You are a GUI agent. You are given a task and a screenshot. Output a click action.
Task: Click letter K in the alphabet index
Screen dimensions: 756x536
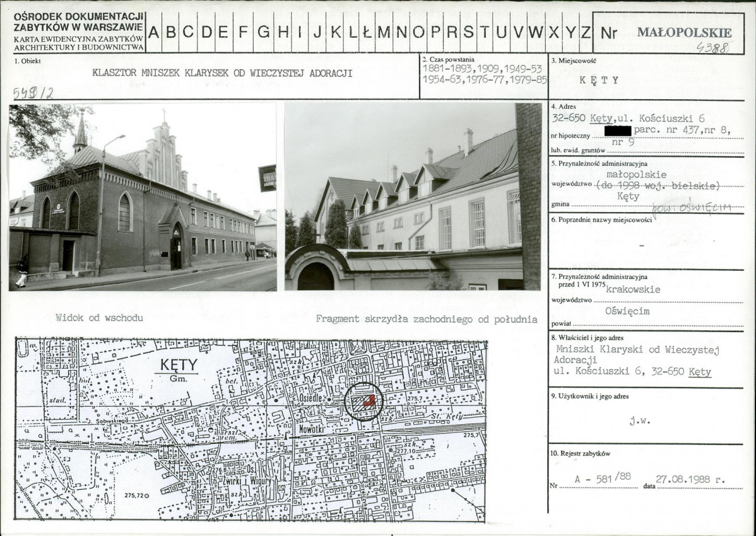tap(335, 32)
